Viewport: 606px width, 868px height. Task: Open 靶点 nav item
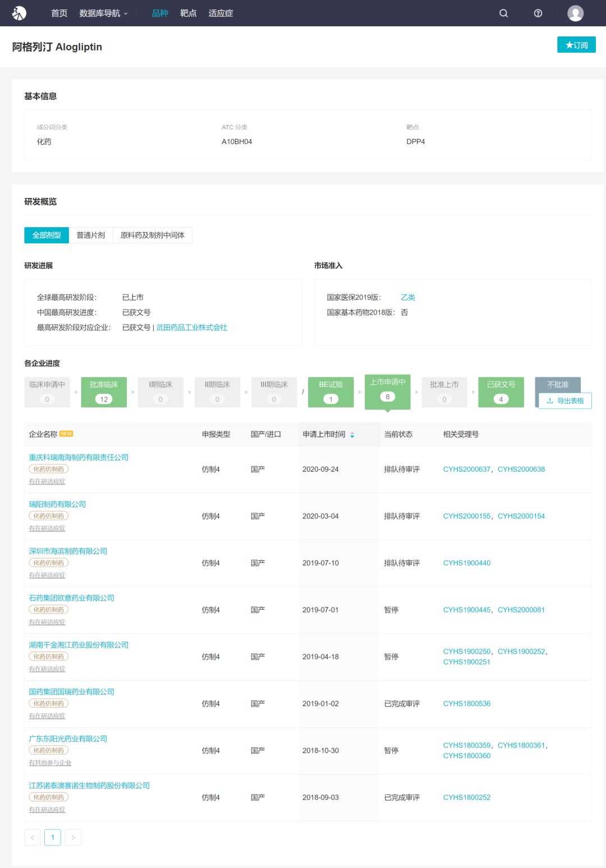click(x=188, y=13)
